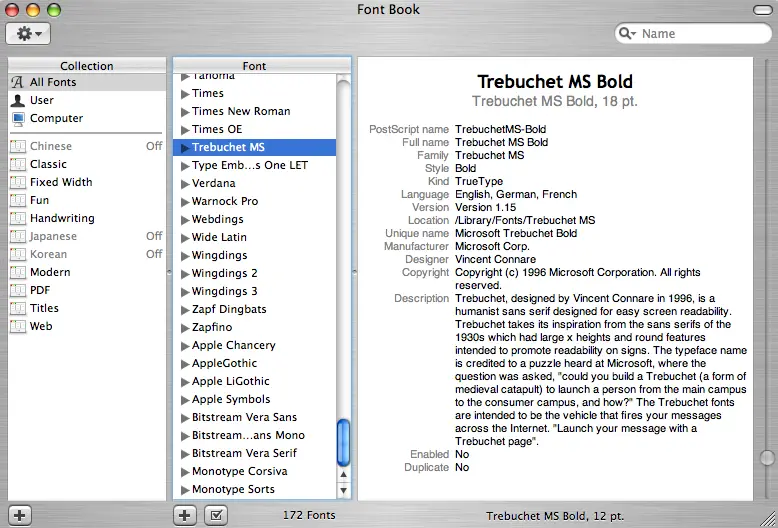Click the Chinese collection icon
Image resolution: width=778 pixels, height=528 pixels.
tap(18, 146)
